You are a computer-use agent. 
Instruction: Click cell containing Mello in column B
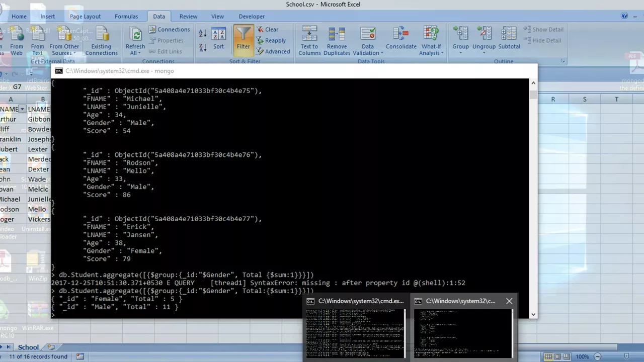(x=38, y=209)
